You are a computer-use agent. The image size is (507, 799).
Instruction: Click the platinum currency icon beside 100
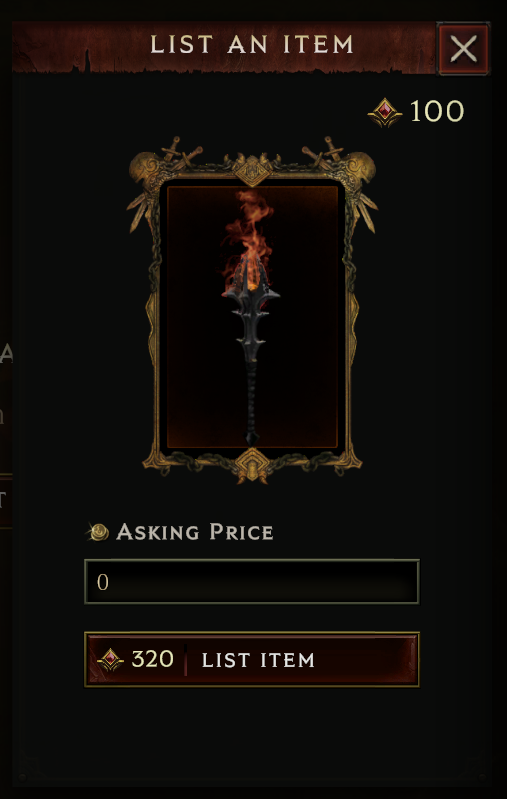coord(385,112)
